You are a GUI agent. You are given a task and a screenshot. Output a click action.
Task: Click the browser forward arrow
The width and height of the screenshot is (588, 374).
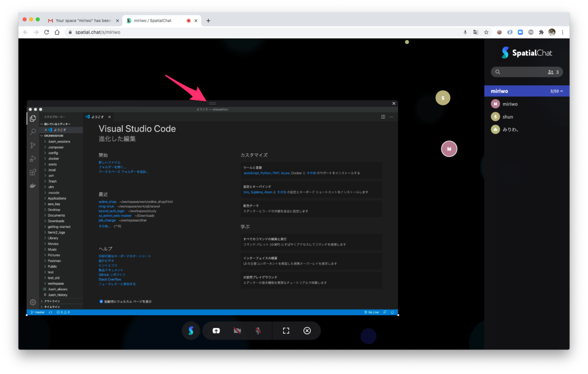pyautogui.click(x=36, y=32)
